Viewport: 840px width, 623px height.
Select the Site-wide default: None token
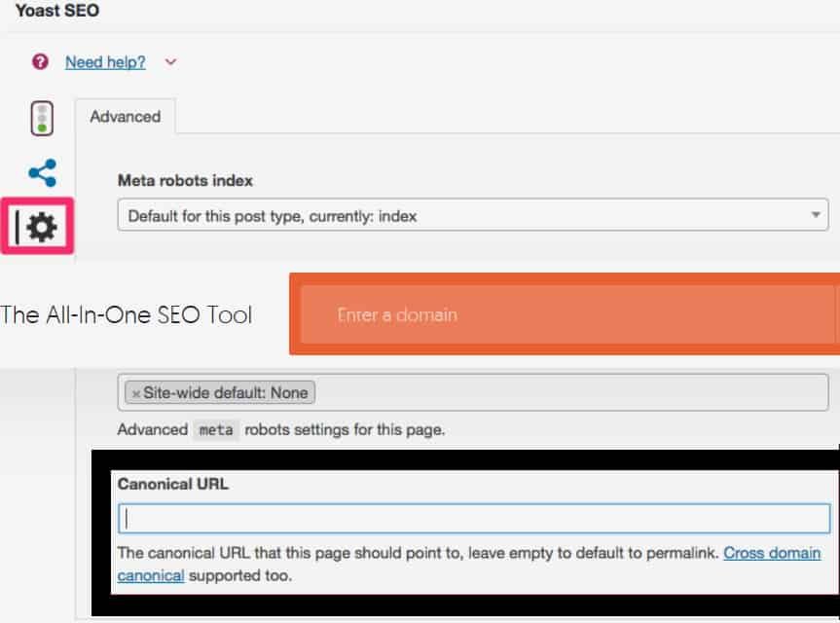coord(225,393)
